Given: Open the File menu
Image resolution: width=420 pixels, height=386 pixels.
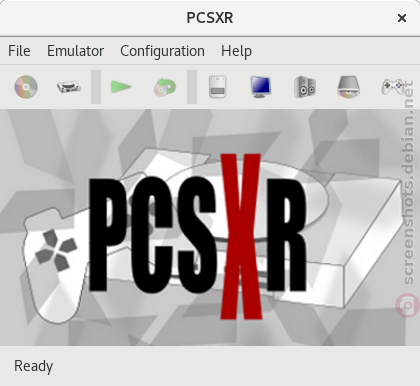Looking at the screenshot, I should pos(19,51).
